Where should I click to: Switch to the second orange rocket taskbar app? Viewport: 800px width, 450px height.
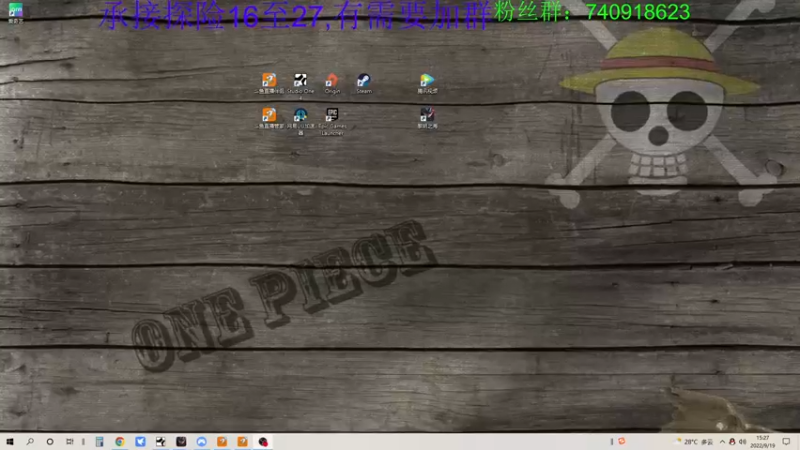tap(242, 442)
